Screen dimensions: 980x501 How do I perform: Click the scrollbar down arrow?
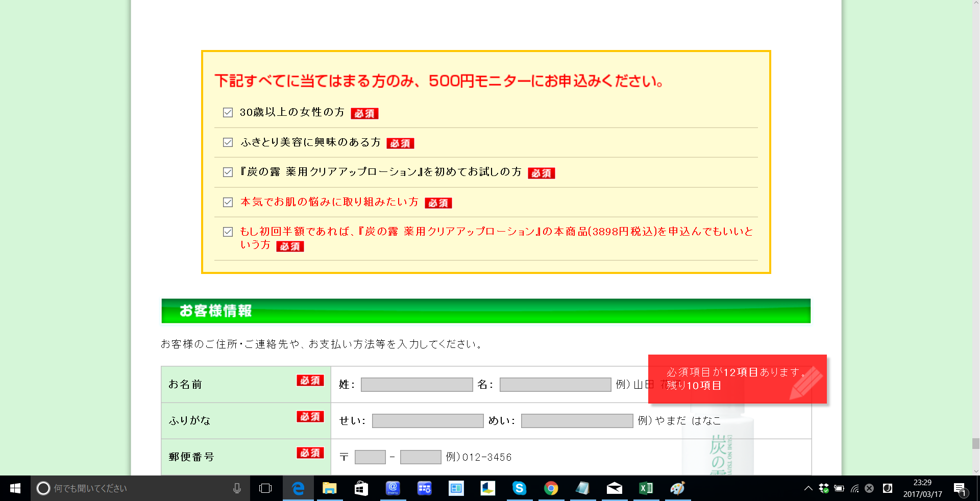click(975, 471)
